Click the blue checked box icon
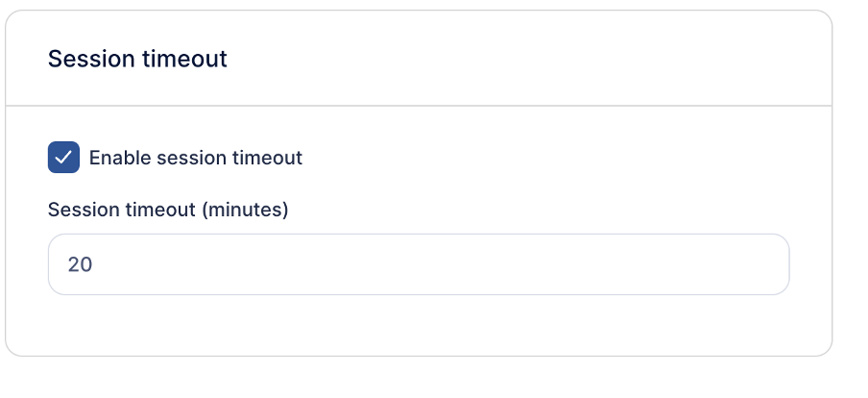 [63, 158]
